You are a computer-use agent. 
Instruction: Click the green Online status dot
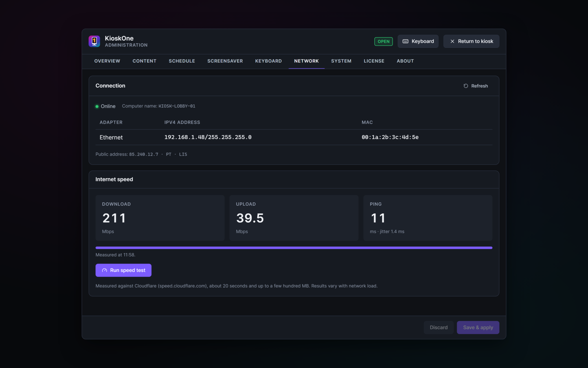click(x=97, y=106)
